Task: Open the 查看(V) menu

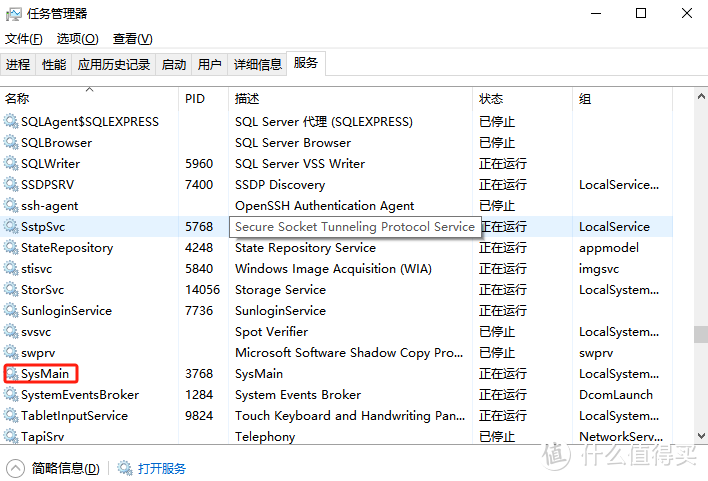Action: (133, 39)
